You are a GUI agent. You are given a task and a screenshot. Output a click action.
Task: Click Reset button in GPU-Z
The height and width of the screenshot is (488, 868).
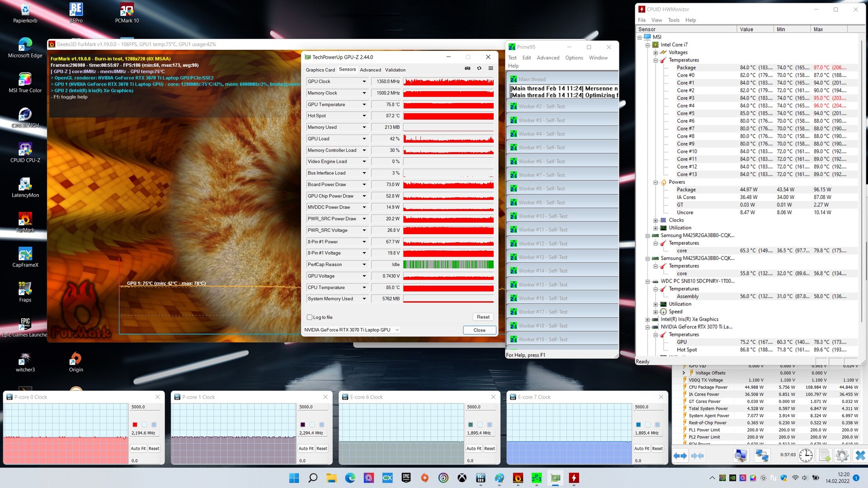[483, 317]
